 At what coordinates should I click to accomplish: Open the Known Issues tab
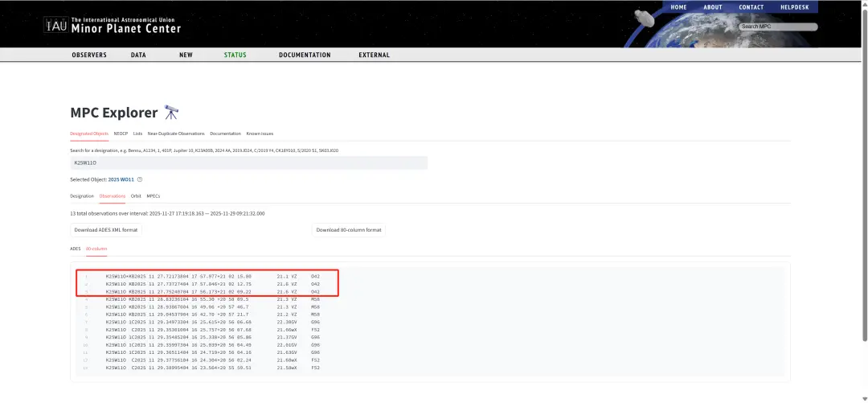pos(260,134)
